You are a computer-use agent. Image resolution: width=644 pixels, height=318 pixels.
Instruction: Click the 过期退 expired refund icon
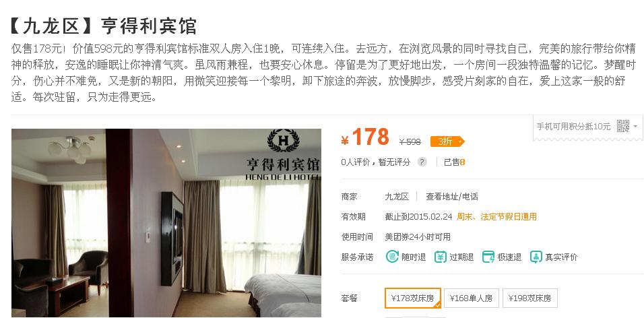pos(441,257)
